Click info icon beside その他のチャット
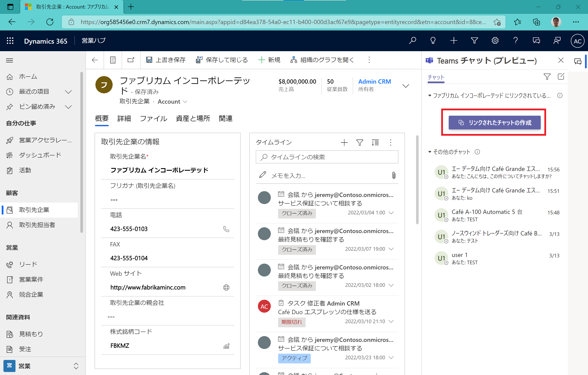588x375 pixels. tap(477, 152)
